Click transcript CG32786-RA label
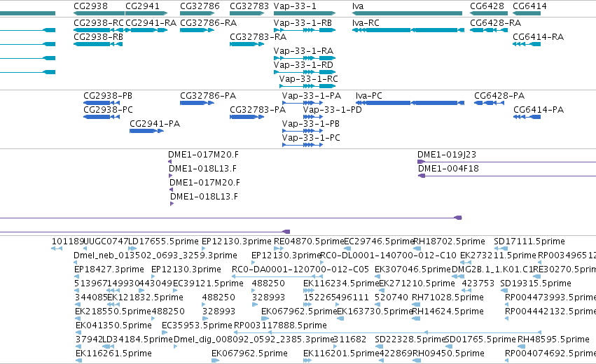The height and width of the screenshot is (364, 596). 208,23
